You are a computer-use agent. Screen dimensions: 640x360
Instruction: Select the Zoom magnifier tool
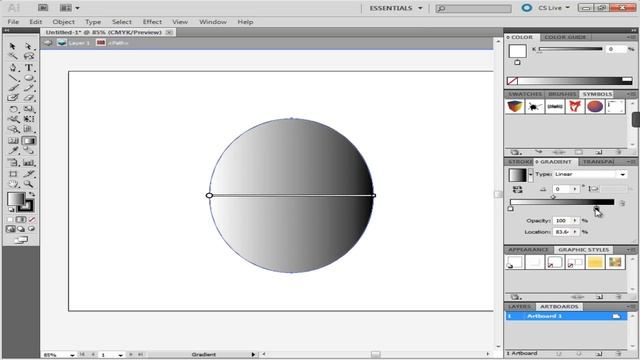click(28, 184)
